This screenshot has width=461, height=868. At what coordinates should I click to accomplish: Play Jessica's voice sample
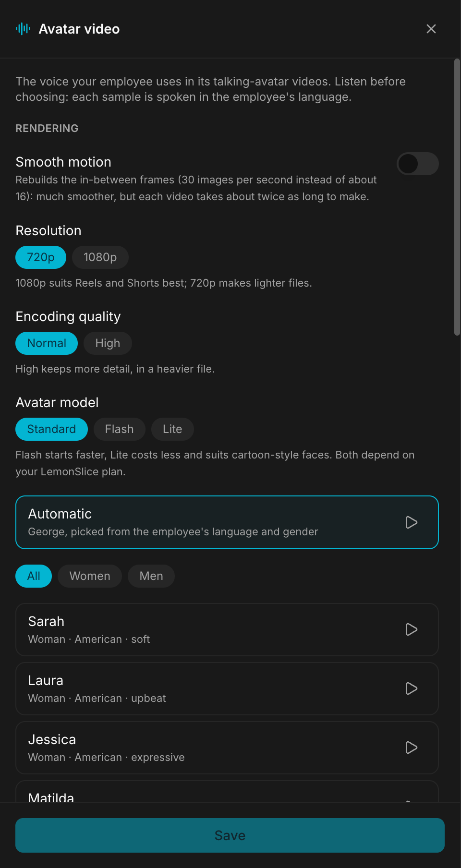(x=412, y=747)
